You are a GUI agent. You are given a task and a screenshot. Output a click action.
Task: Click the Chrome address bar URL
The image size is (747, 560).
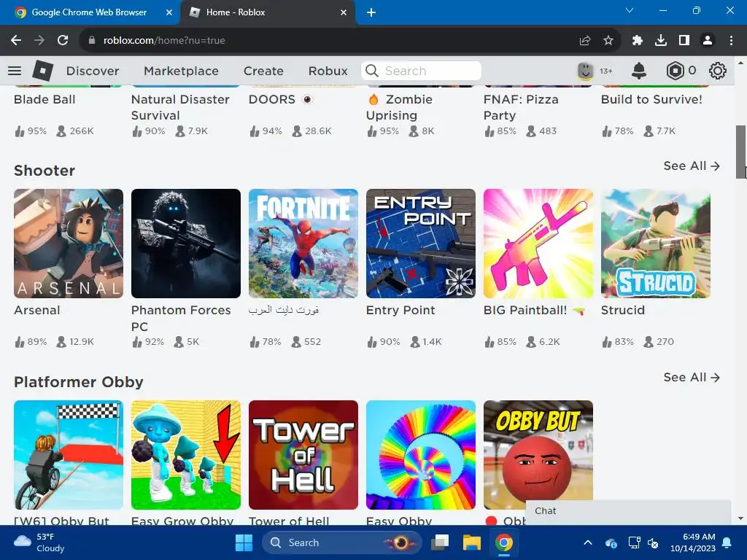[164, 41]
